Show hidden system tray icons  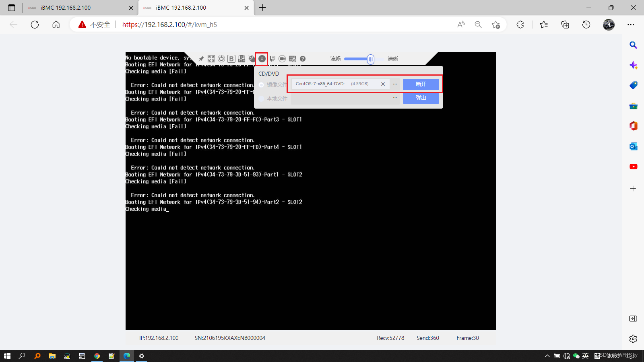pyautogui.click(x=547, y=356)
